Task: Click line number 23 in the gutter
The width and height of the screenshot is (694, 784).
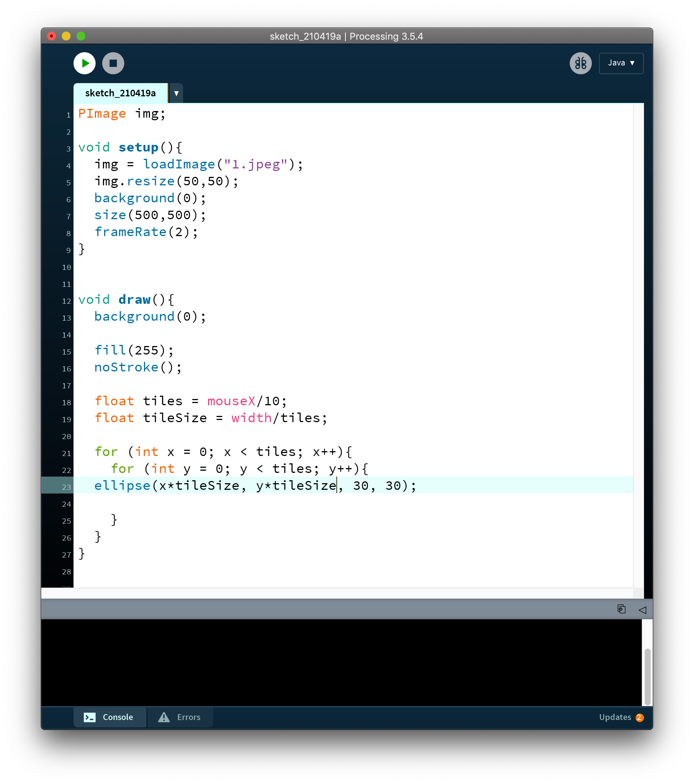Action: [66, 487]
